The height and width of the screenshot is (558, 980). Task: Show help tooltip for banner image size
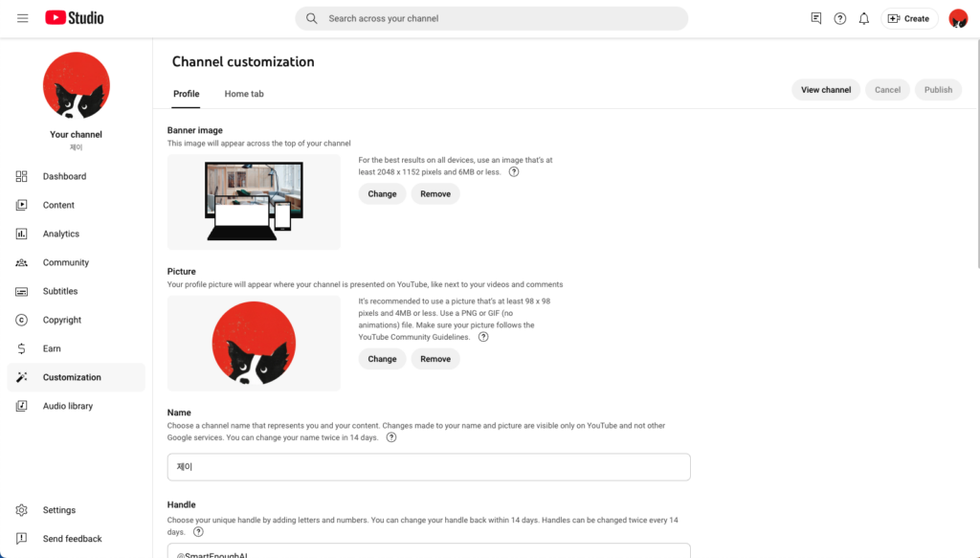[514, 172]
